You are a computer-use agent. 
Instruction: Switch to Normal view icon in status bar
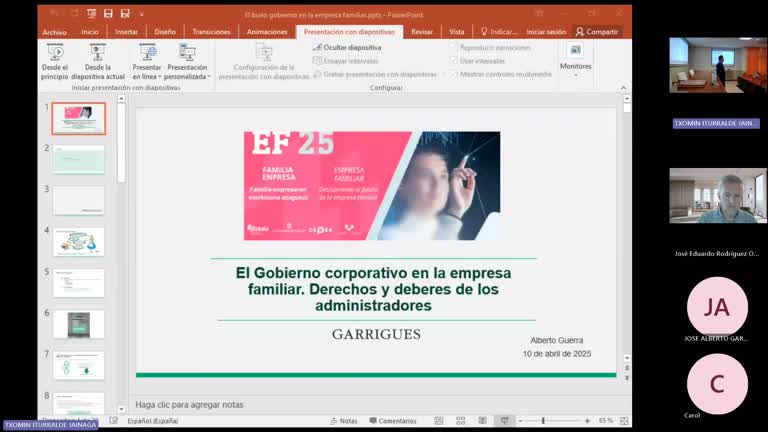439,421
